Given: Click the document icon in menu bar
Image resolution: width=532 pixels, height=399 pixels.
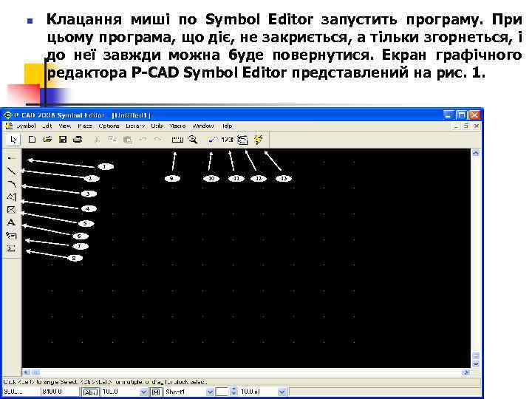Looking at the screenshot, I should 9,126.
